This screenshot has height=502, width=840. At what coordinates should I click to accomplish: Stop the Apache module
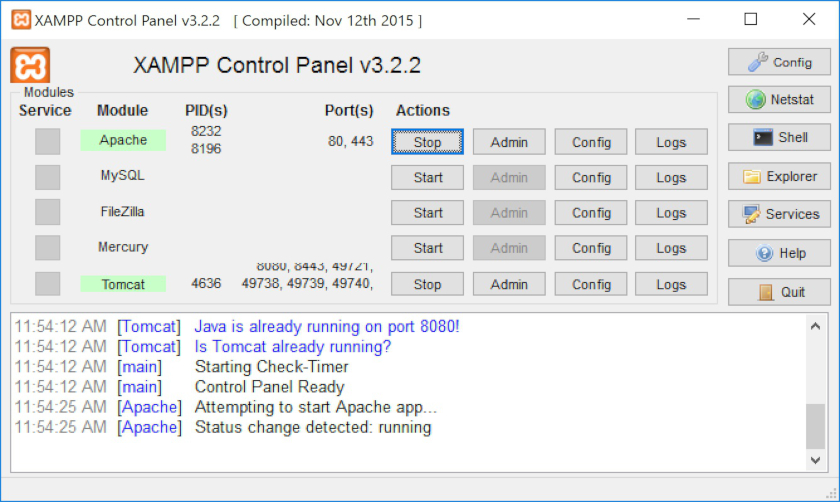click(427, 142)
